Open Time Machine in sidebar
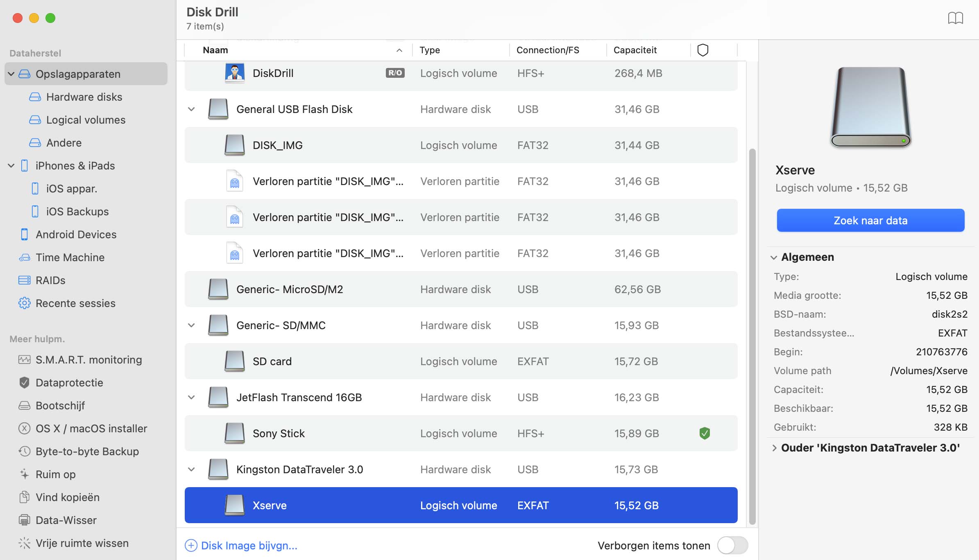 point(70,257)
